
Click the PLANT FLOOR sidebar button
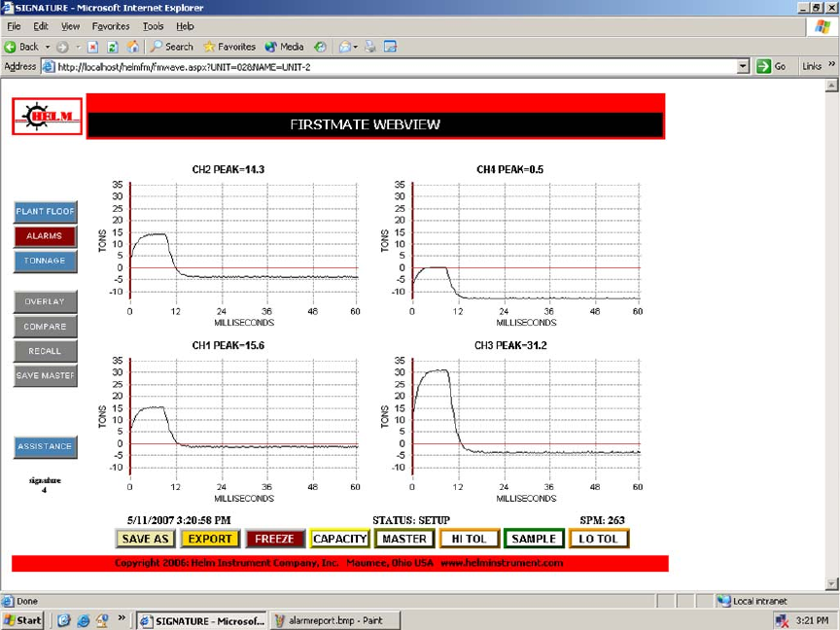pyautogui.click(x=45, y=212)
